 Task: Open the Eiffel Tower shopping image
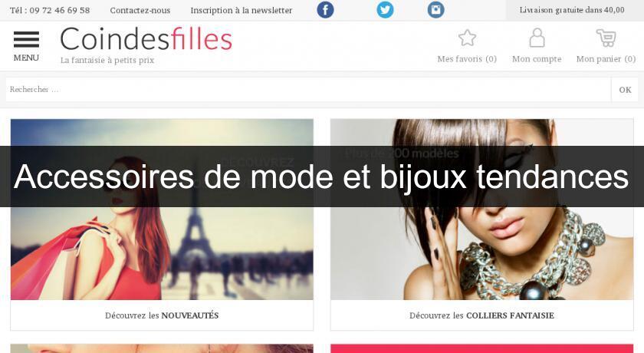point(162,209)
